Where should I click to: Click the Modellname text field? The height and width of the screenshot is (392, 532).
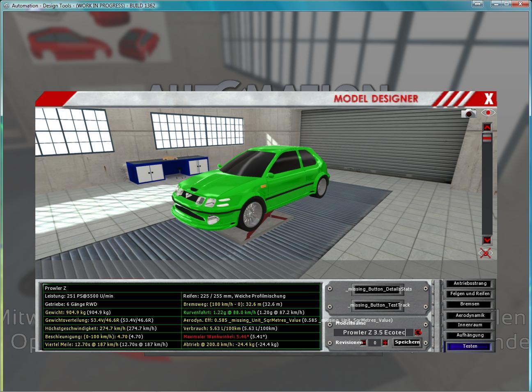pyautogui.click(x=374, y=332)
